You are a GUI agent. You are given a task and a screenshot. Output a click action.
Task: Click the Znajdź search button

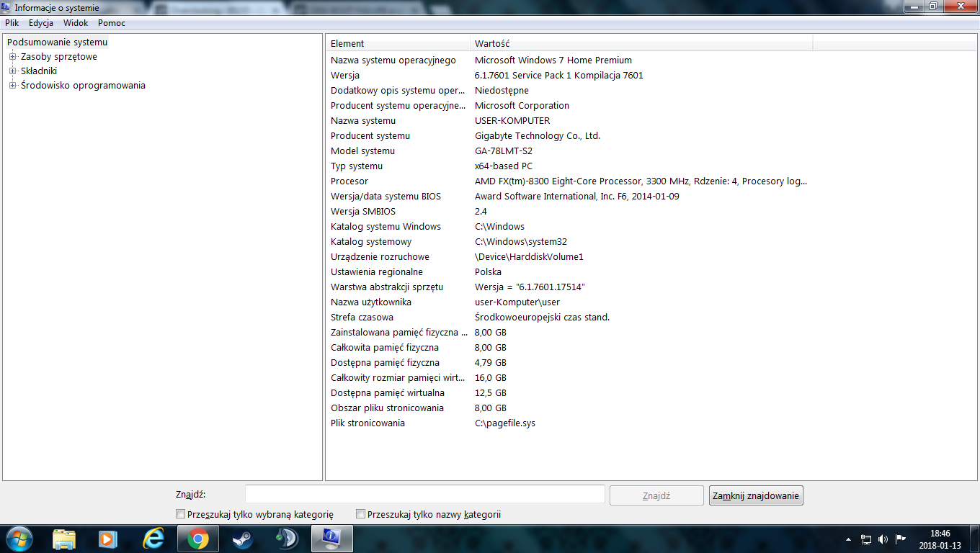coord(656,495)
